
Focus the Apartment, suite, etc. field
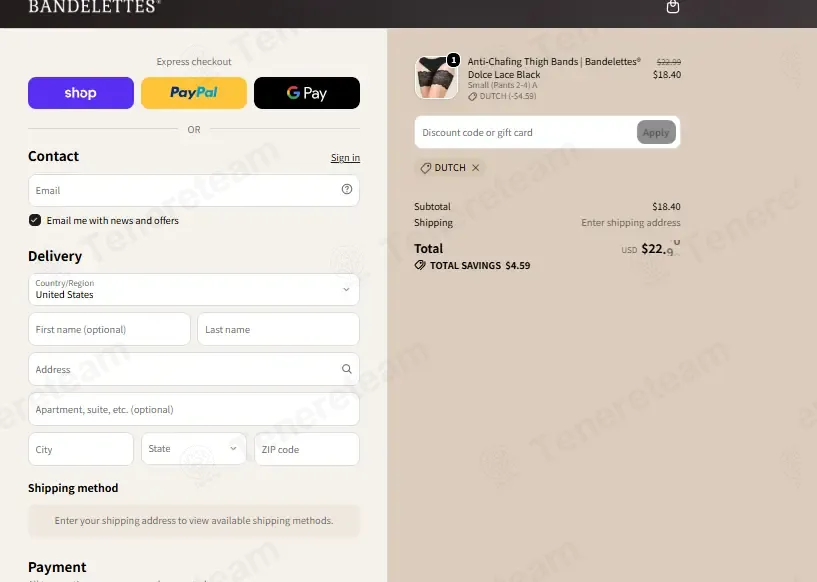[x=194, y=410]
